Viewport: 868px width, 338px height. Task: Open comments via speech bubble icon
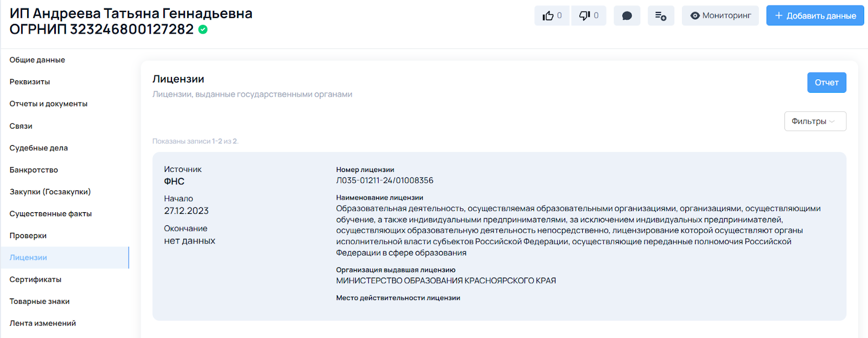[x=627, y=16]
